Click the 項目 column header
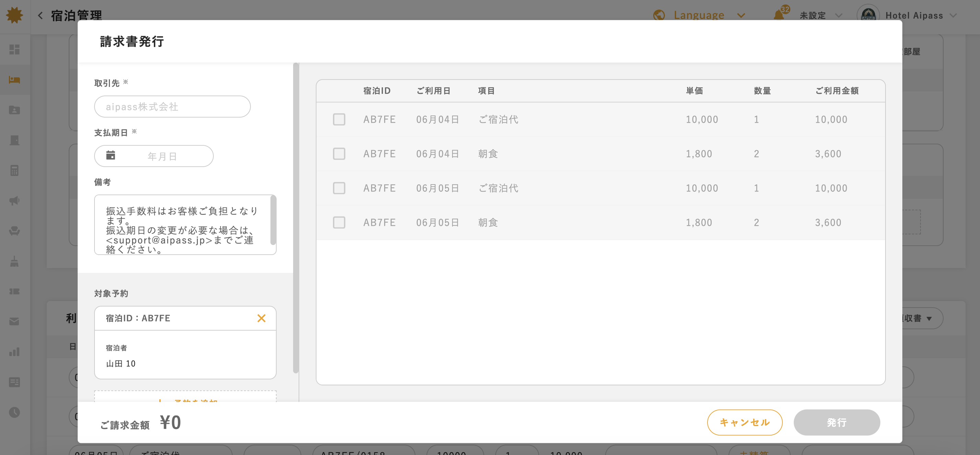The image size is (980, 455). 487,91
